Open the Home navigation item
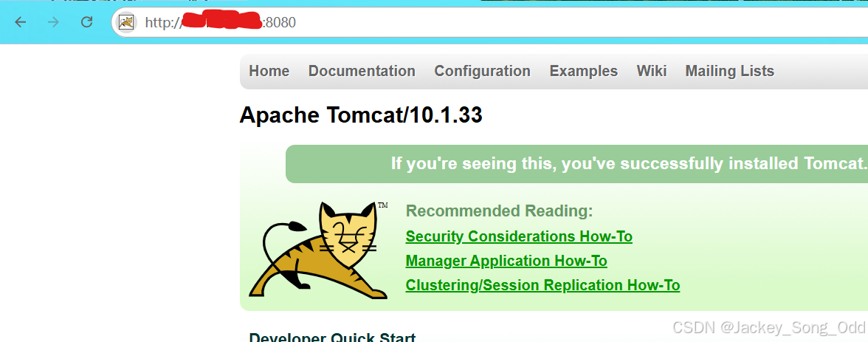This screenshot has height=342, width=868. pos(269,71)
